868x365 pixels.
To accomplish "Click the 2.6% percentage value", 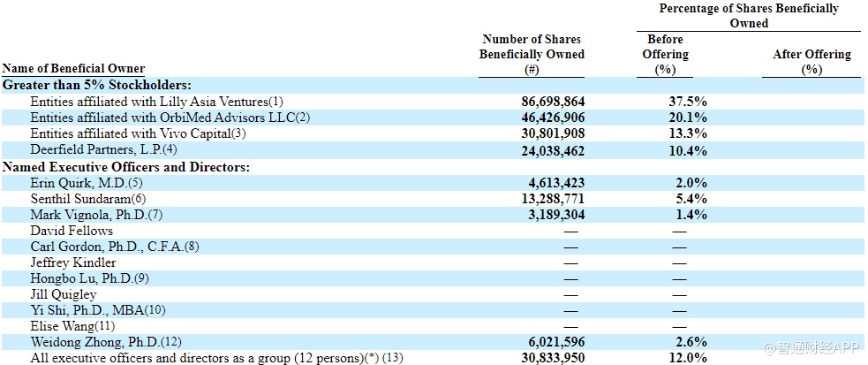I will coord(691,342).
